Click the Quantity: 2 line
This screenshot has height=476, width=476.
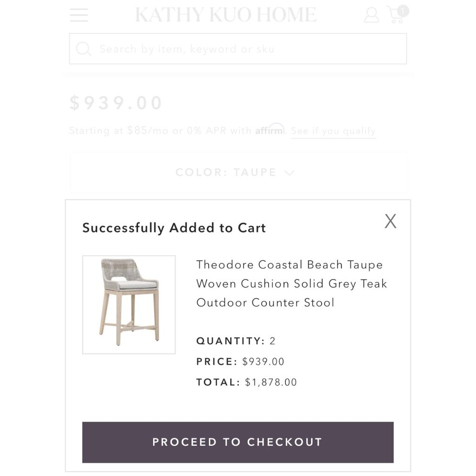point(236,341)
